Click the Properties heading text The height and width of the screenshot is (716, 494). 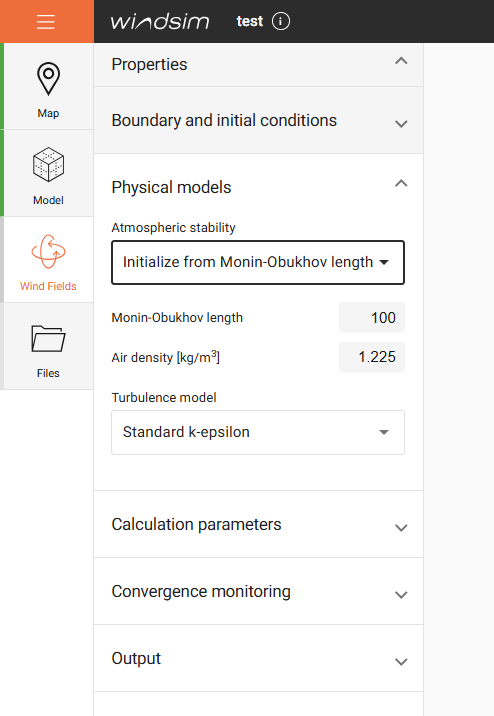149,64
